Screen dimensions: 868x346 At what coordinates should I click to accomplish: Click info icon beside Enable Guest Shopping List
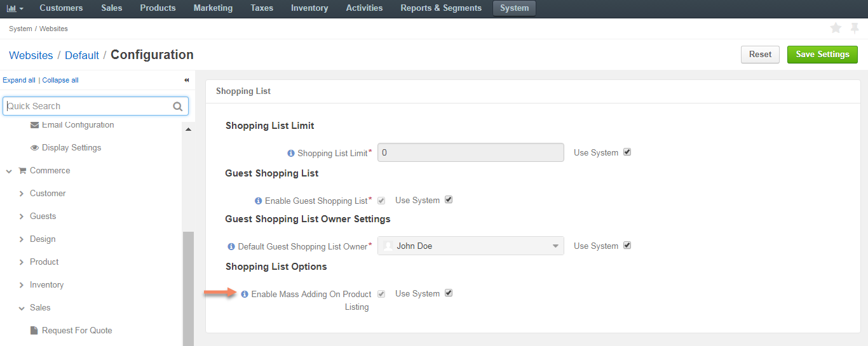point(259,201)
